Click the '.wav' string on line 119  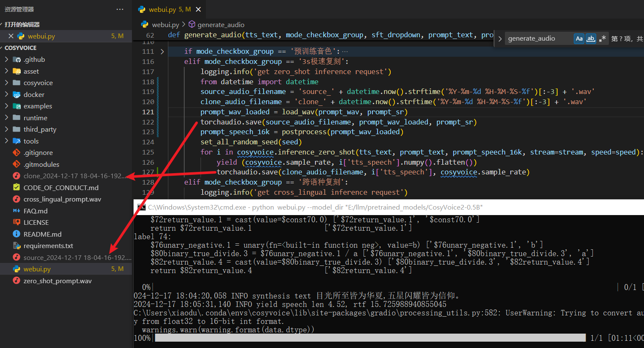pos(583,92)
